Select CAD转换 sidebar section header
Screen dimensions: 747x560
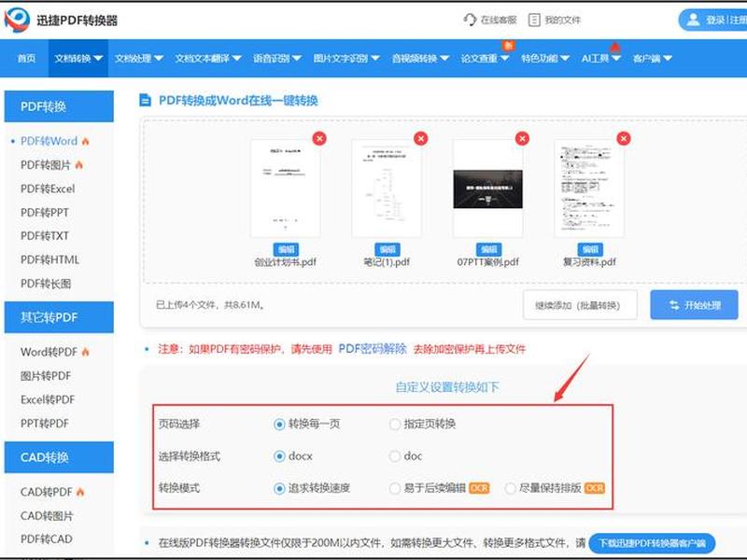[x=59, y=457]
